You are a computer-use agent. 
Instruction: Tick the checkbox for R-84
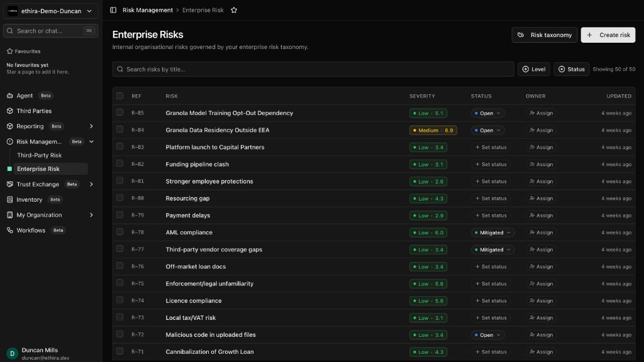pos(119,129)
